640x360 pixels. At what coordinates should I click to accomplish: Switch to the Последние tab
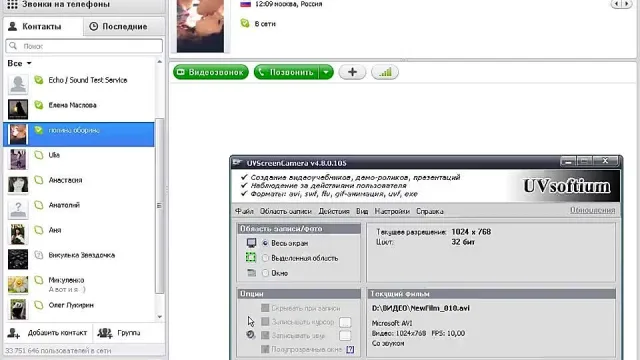(124, 27)
